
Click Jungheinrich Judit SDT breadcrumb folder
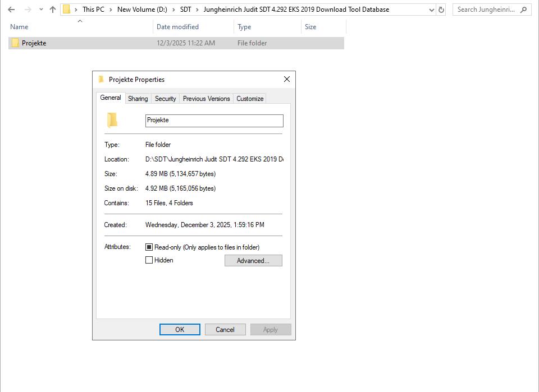[296, 10]
